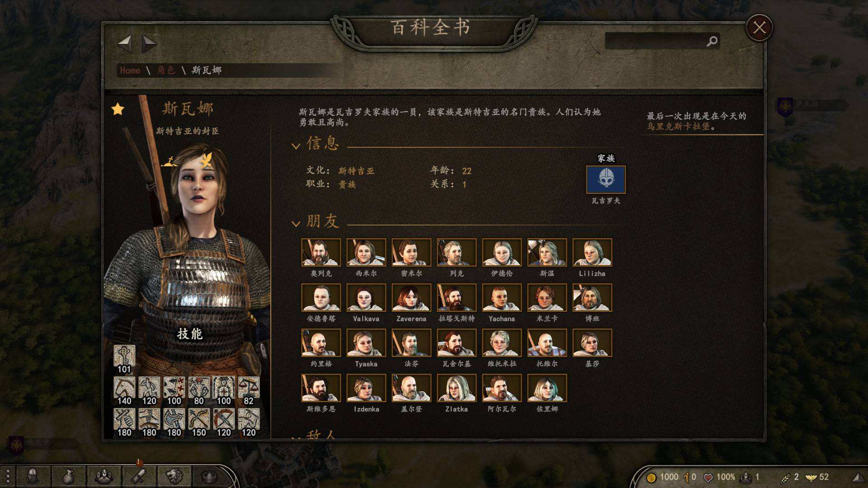Go back with the left arrow
This screenshot has width=868, height=488.
point(125,44)
